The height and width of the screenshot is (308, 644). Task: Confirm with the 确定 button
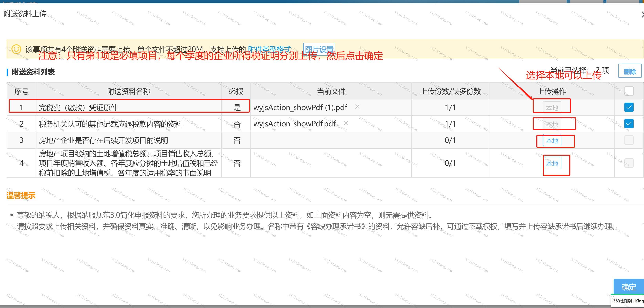pyautogui.click(x=628, y=287)
